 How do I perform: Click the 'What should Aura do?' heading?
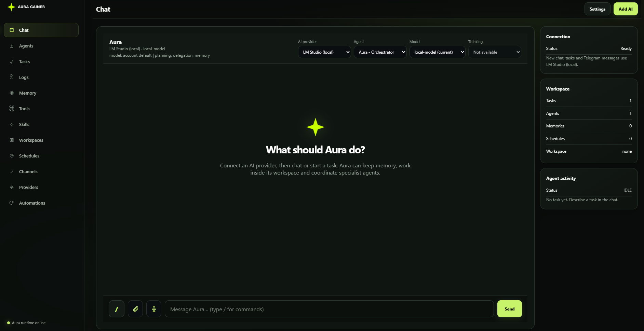[x=315, y=150]
